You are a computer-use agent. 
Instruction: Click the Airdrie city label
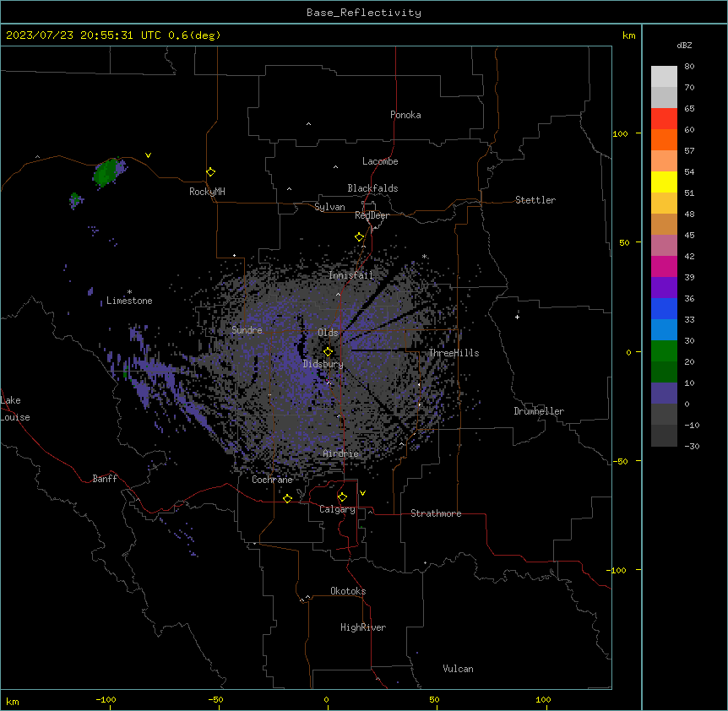pyautogui.click(x=340, y=453)
